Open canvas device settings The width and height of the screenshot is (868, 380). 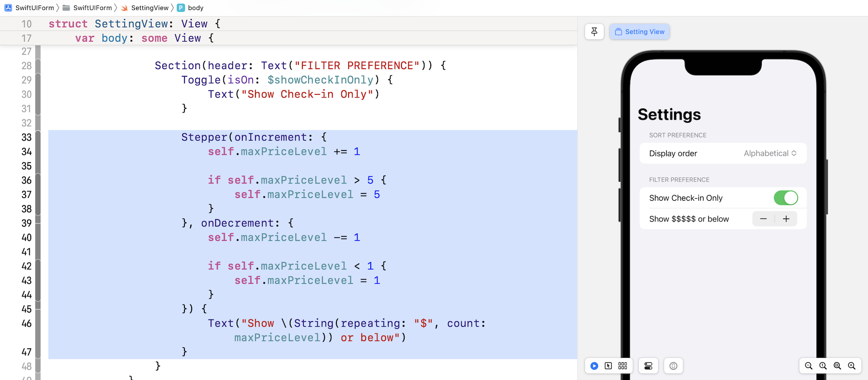click(x=648, y=366)
